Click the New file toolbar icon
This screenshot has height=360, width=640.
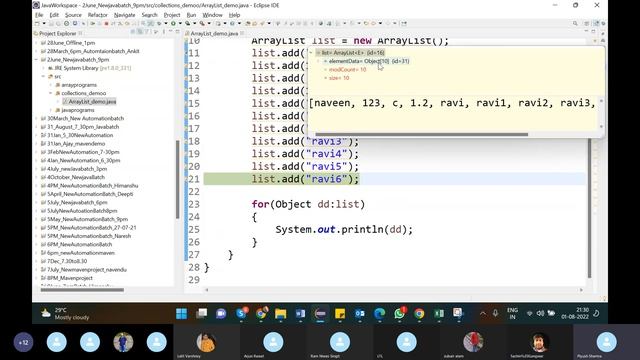pos(38,23)
